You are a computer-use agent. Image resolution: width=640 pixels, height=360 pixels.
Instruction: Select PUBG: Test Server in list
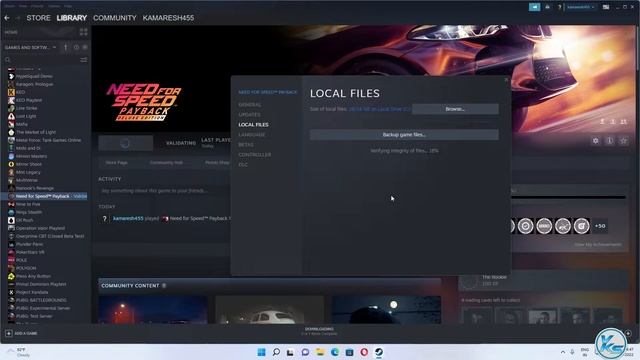pyautogui.click(x=34, y=316)
